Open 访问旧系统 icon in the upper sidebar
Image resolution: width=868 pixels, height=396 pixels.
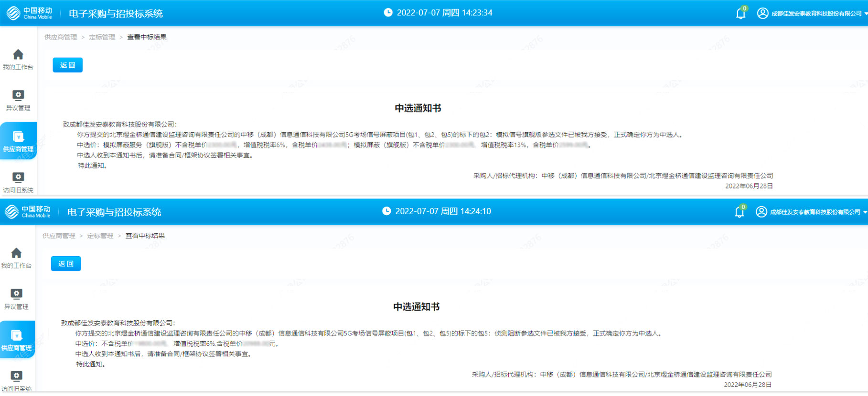[x=18, y=177]
